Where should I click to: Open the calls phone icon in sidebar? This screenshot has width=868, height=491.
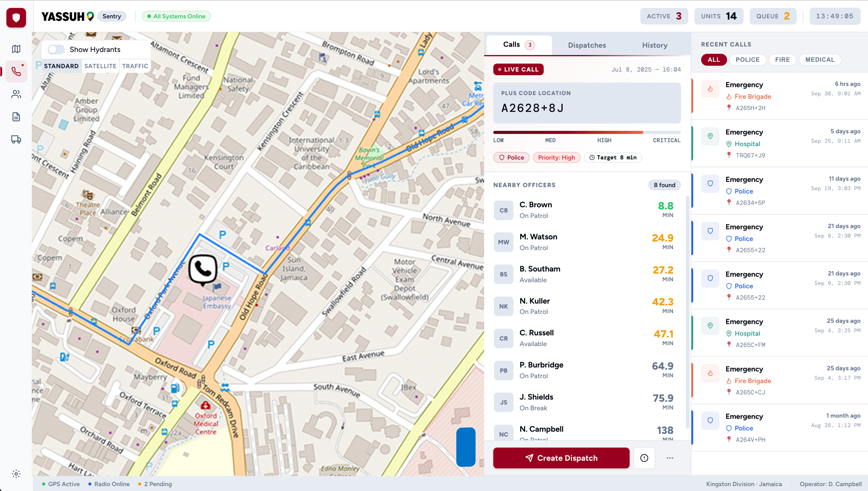click(x=16, y=72)
